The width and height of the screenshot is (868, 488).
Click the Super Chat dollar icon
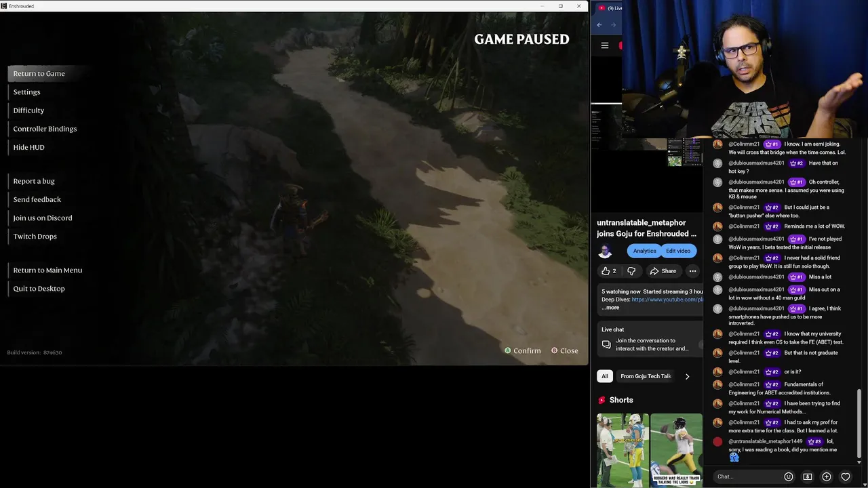coord(807,476)
